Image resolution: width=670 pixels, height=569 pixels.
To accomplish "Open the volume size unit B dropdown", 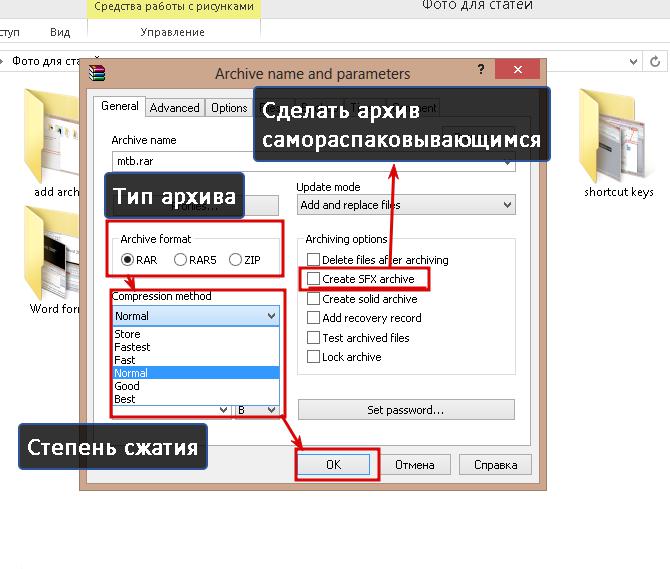I will tap(256, 410).
